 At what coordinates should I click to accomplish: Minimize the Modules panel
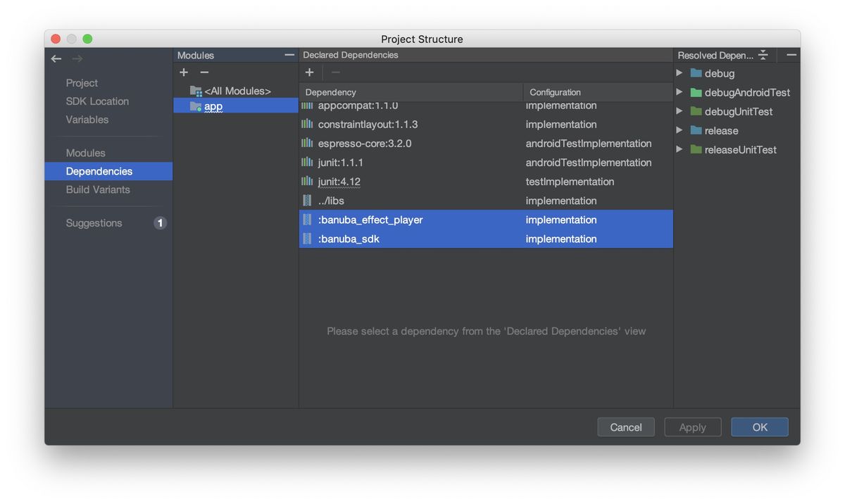[289, 55]
